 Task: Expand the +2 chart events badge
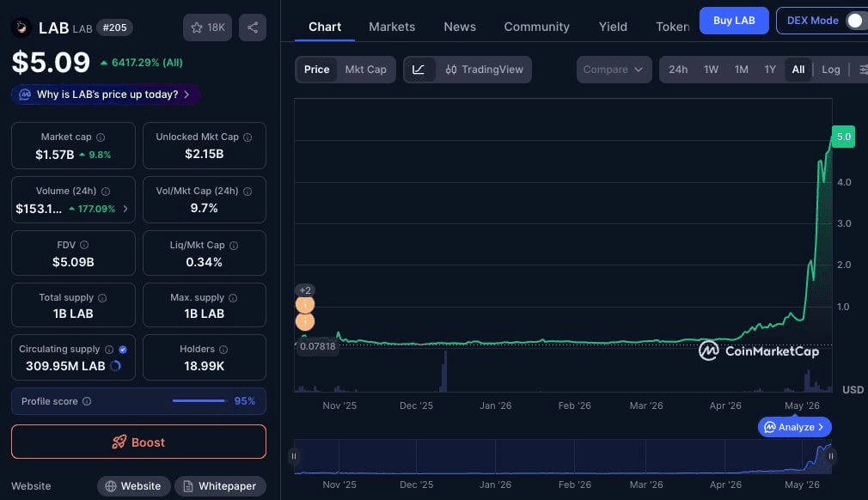point(305,290)
